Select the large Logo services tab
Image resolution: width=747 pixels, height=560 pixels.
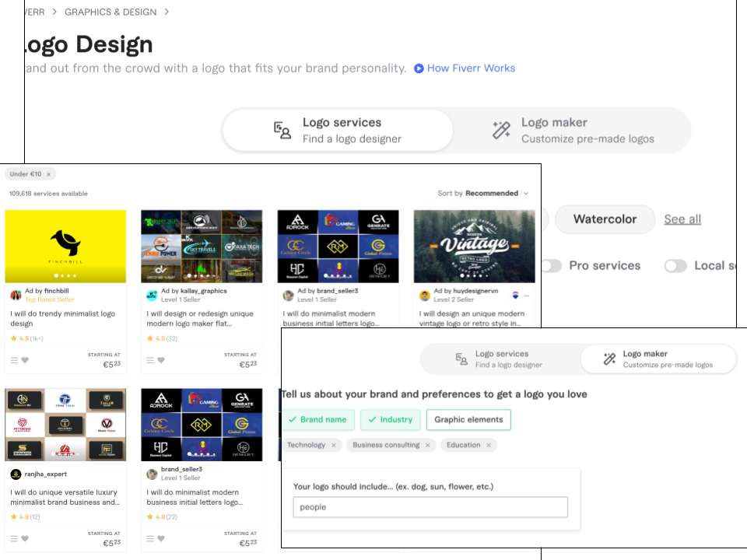coord(338,131)
